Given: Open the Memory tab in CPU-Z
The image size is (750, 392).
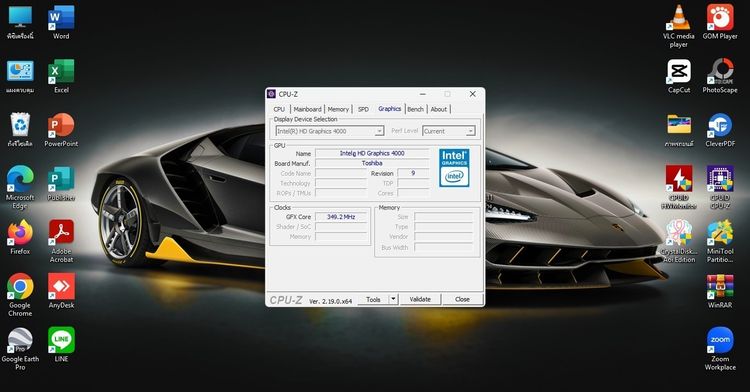Looking at the screenshot, I should click(x=338, y=109).
